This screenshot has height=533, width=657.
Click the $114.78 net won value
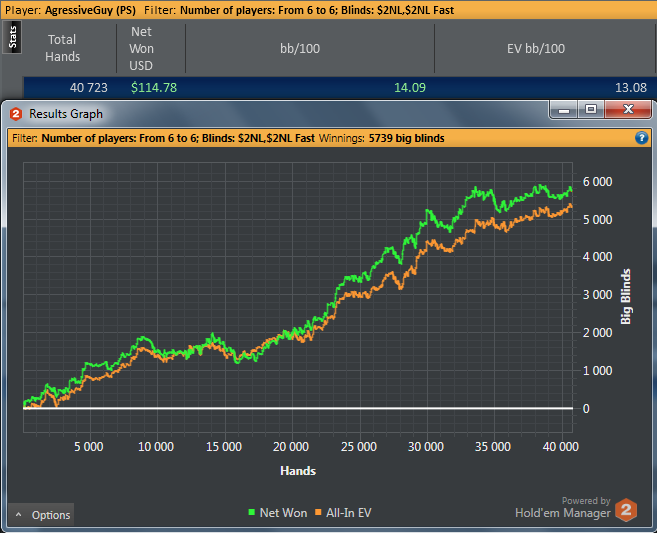click(154, 88)
